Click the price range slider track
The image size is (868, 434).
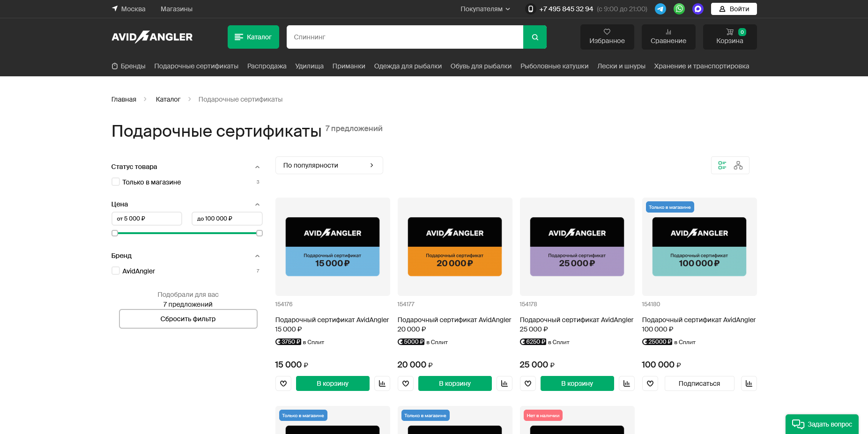pyautogui.click(x=187, y=233)
